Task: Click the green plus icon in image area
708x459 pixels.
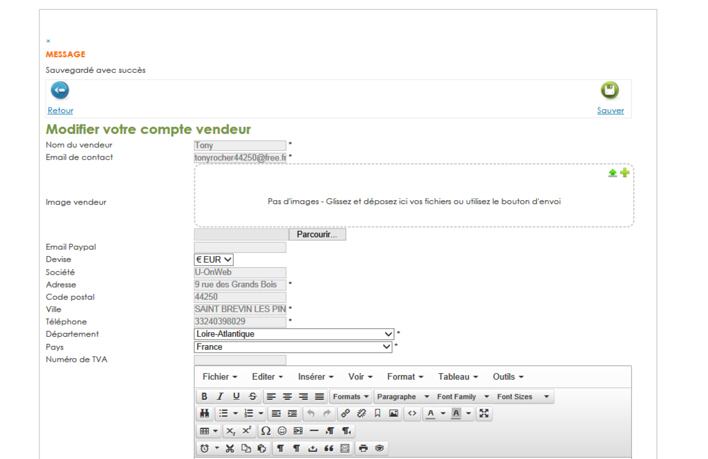Action: (x=624, y=172)
